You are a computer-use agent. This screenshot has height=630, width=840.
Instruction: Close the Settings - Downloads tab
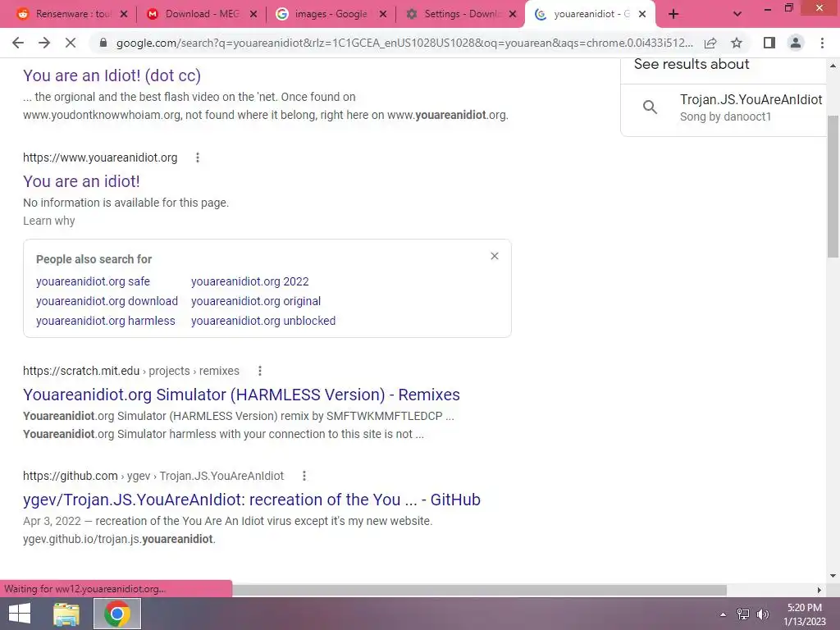(513, 15)
